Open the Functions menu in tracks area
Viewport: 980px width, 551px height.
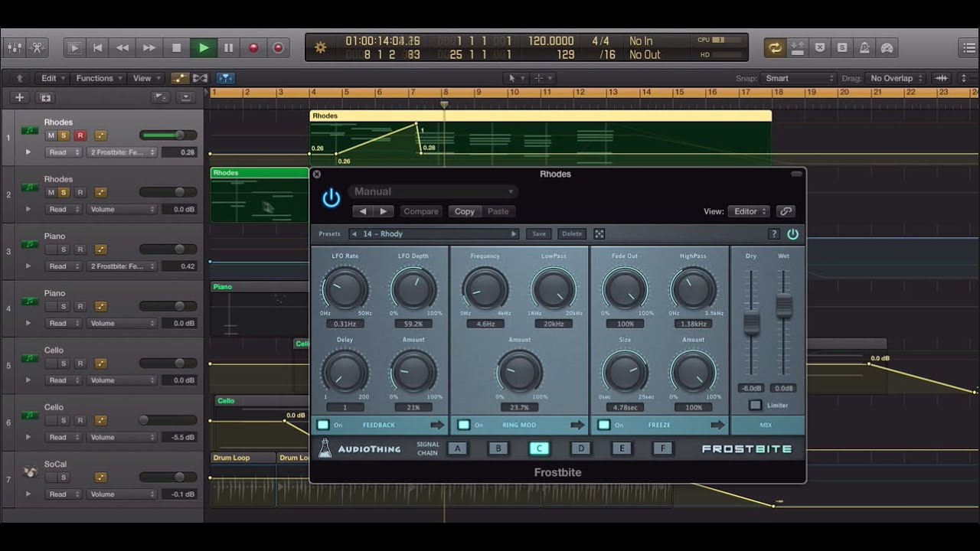(98, 78)
